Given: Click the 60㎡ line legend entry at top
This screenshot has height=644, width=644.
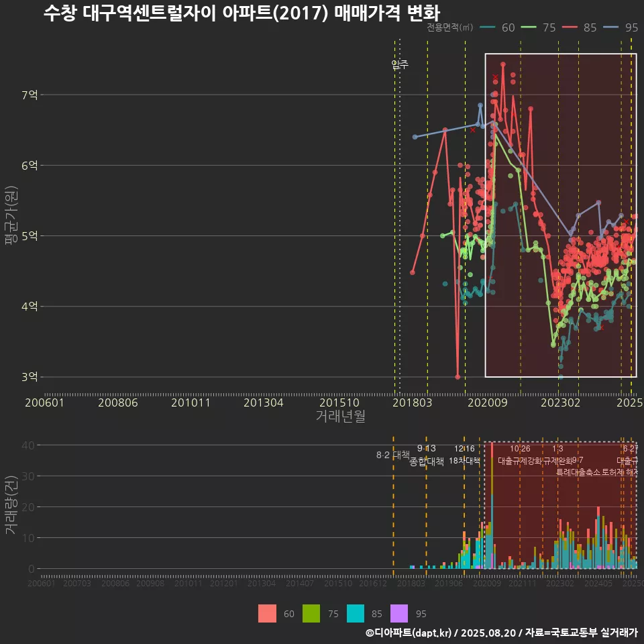Looking at the screenshot, I should (x=497, y=28).
